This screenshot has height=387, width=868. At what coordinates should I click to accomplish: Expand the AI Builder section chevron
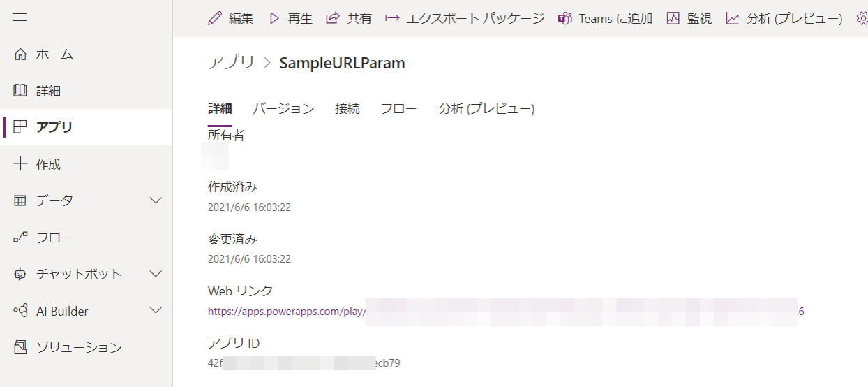[x=156, y=311]
